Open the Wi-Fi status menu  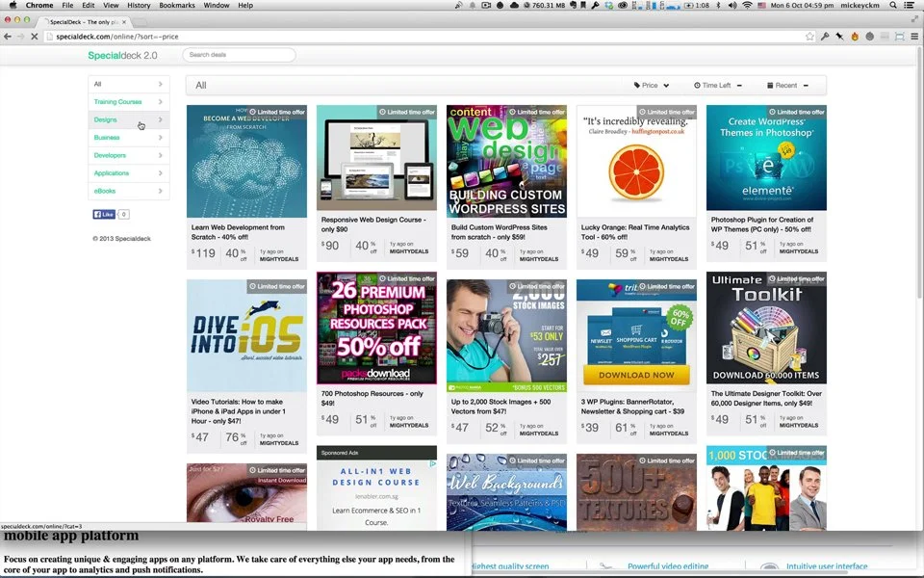747,6
